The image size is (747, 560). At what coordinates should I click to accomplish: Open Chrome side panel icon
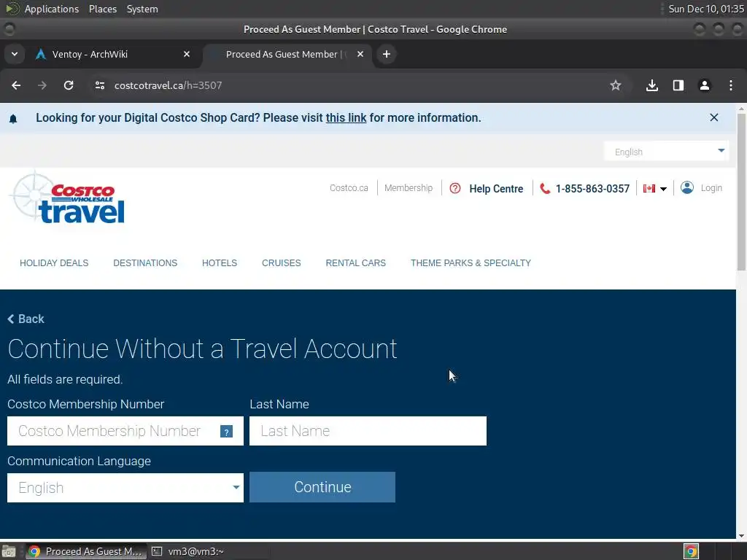click(678, 85)
